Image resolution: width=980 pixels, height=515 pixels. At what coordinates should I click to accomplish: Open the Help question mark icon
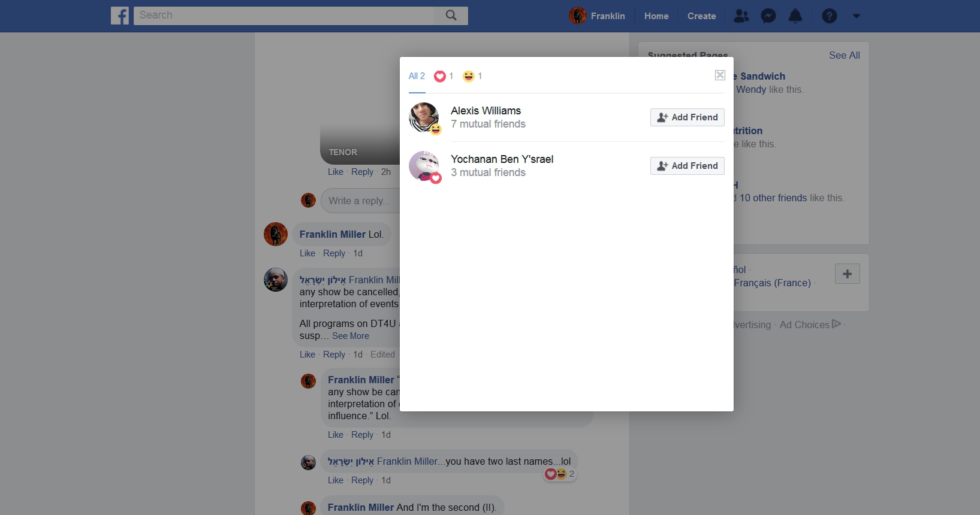pyautogui.click(x=830, y=16)
